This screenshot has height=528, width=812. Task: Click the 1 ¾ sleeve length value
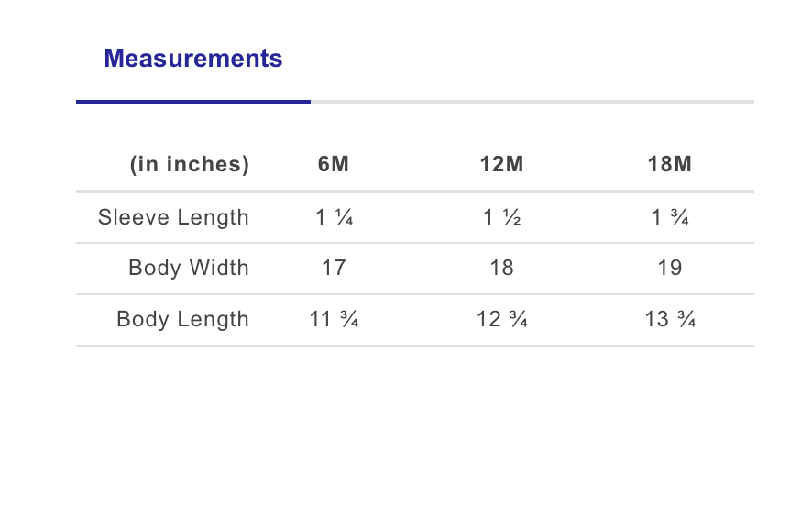[x=669, y=217]
